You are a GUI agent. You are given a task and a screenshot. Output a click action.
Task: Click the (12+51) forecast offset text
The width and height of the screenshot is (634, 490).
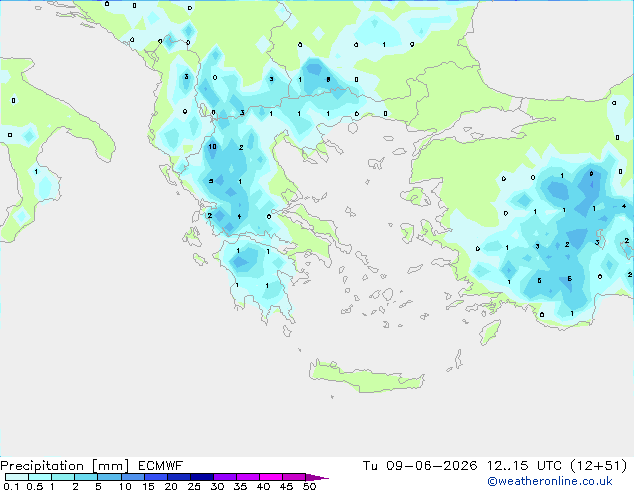(x=598, y=466)
